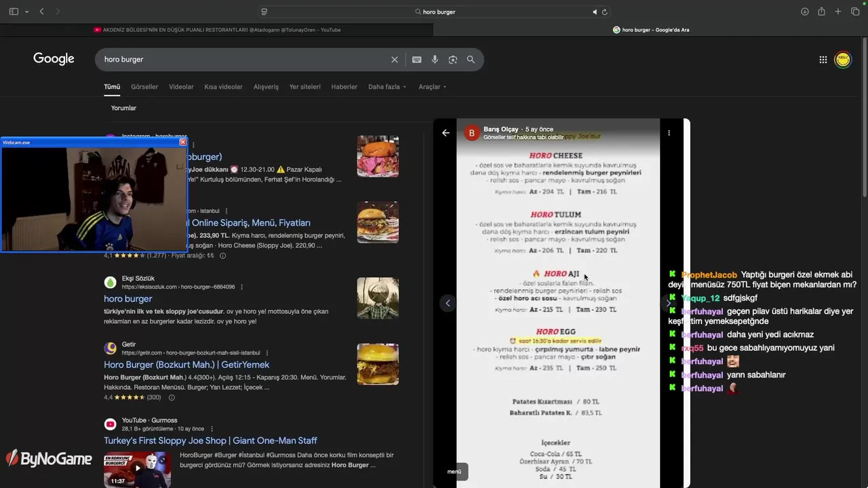Viewport: 868px width, 488px height.
Task: Open the Haberler tab
Action: (344, 87)
